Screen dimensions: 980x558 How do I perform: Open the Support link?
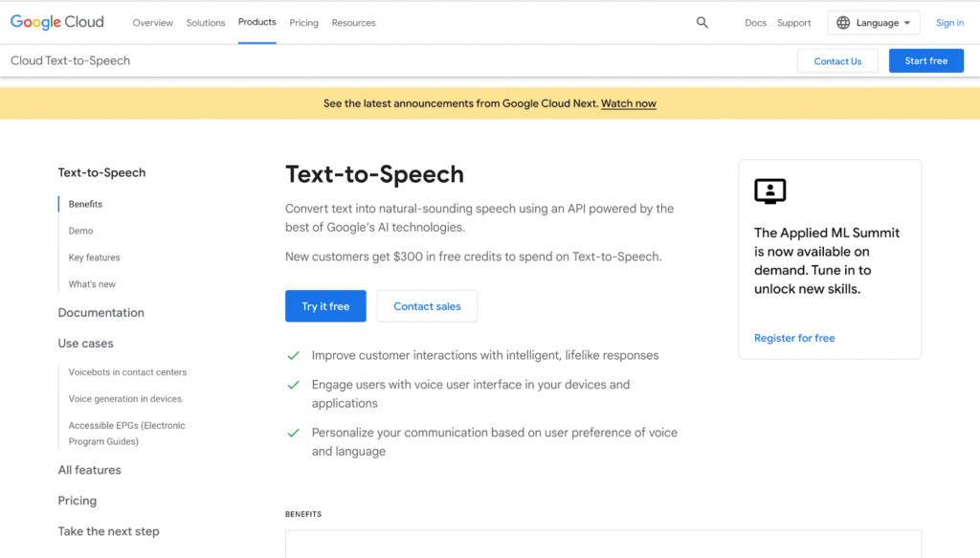793,23
